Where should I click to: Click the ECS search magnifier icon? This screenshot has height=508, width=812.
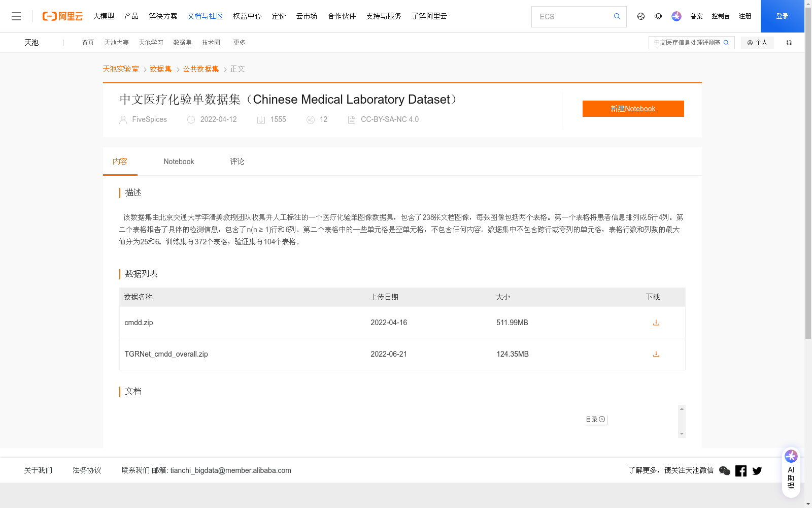click(617, 16)
